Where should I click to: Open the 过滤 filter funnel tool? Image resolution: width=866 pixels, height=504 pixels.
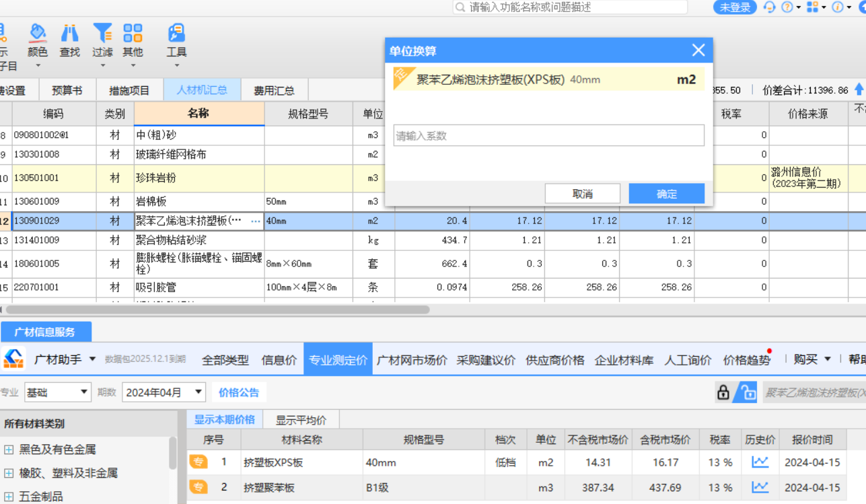[102, 40]
